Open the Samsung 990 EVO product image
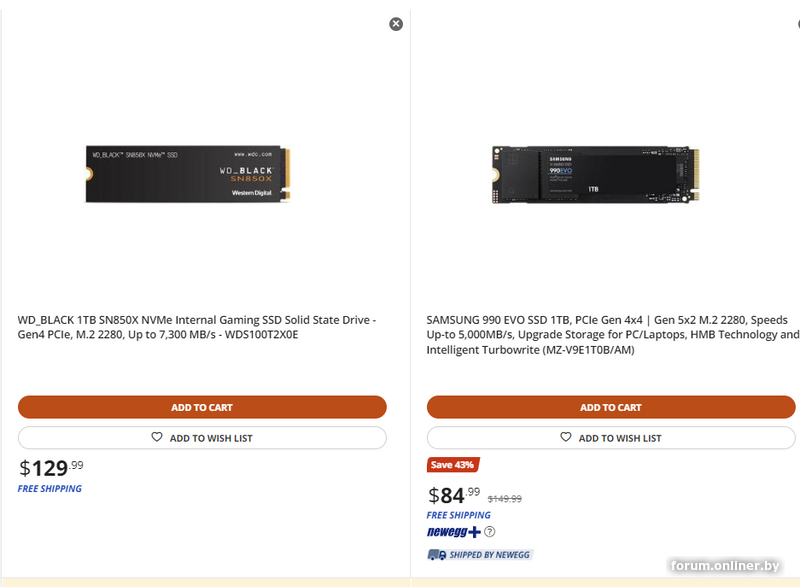This screenshot has height=587, width=800. click(x=596, y=175)
